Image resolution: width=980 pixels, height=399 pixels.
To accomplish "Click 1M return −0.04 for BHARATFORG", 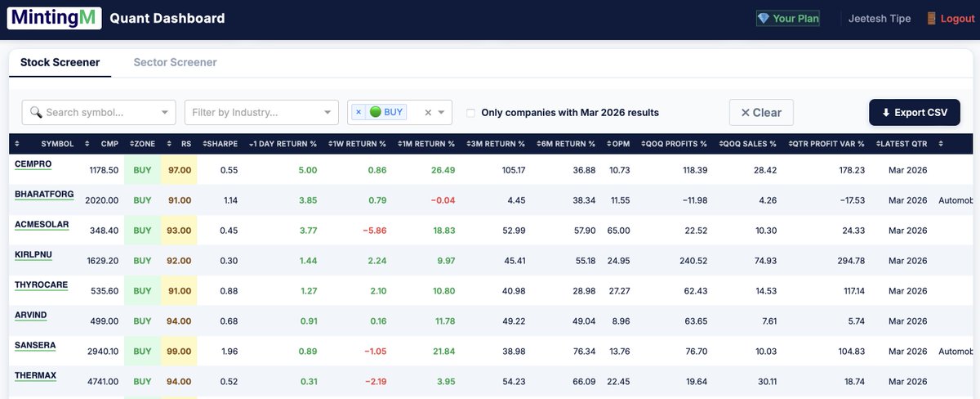I will click(x=442, y=200).
